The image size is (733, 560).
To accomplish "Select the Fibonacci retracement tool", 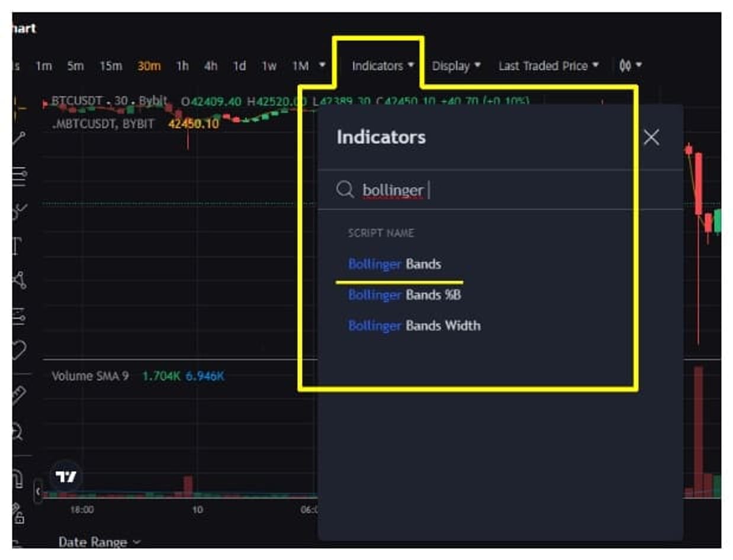I will pos(19,175).
